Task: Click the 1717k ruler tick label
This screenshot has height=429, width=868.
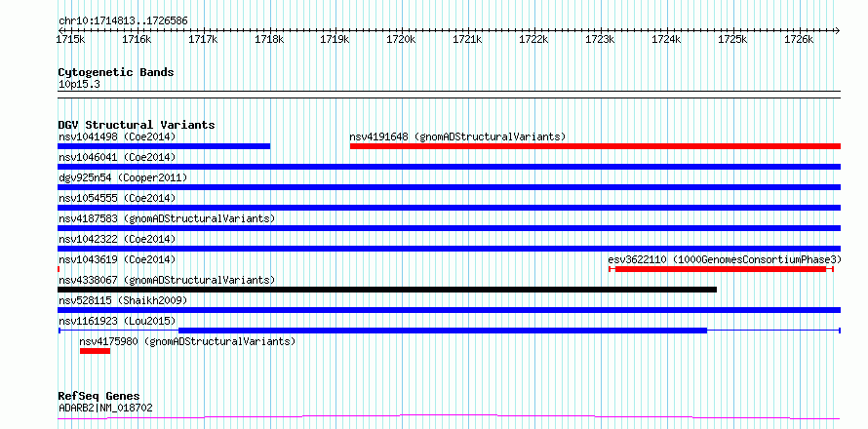Action: [x=203, y=40]
